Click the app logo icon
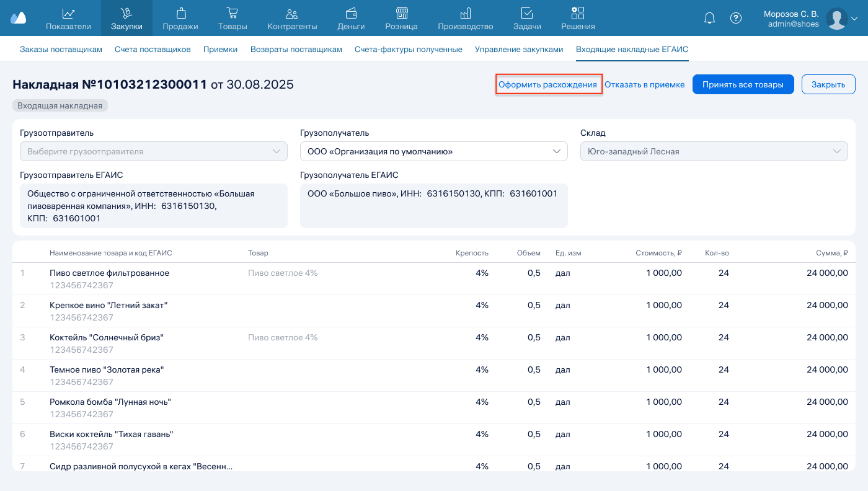This screenshot has width=868, height=491. pos(19,18)
